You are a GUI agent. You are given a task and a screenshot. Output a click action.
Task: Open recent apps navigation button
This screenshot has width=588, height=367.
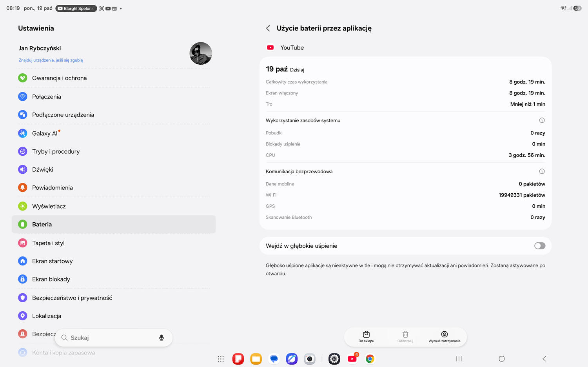(x=459, y=359)
